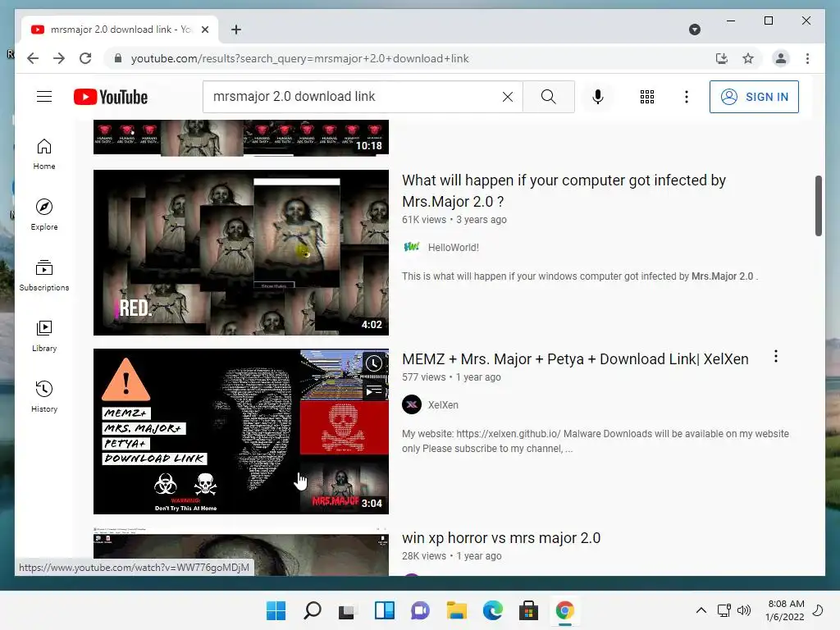Open Chrome's three-dot menu
840x630 pixels.
coord(807,58)
